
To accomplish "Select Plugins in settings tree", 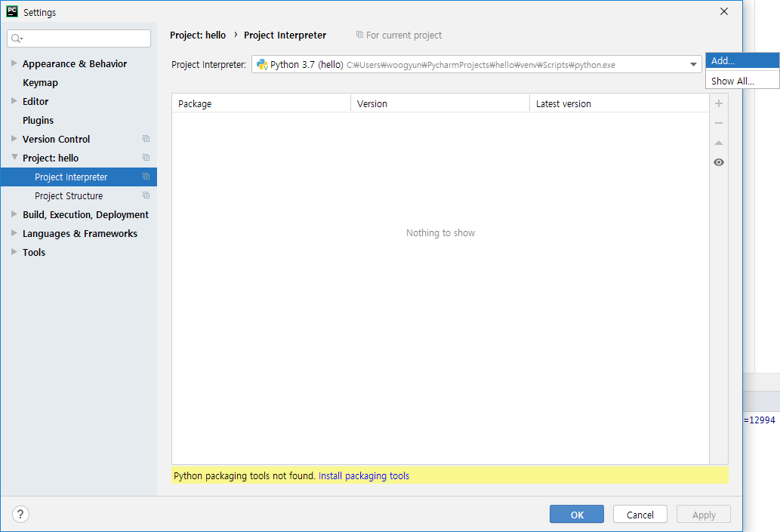I will click(38, 120).
